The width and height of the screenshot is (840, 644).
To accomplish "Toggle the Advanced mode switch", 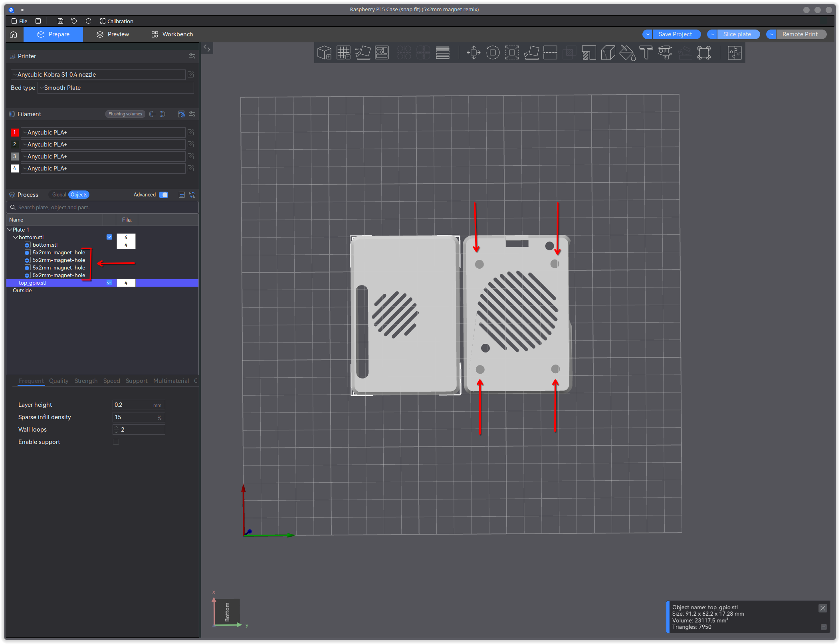I will click(x=164, y=195).
